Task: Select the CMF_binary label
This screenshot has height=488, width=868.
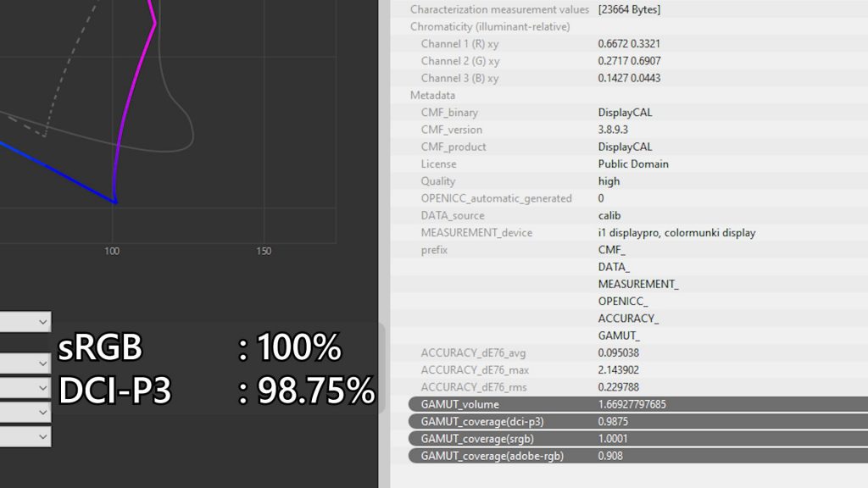Action: [449, 113]
